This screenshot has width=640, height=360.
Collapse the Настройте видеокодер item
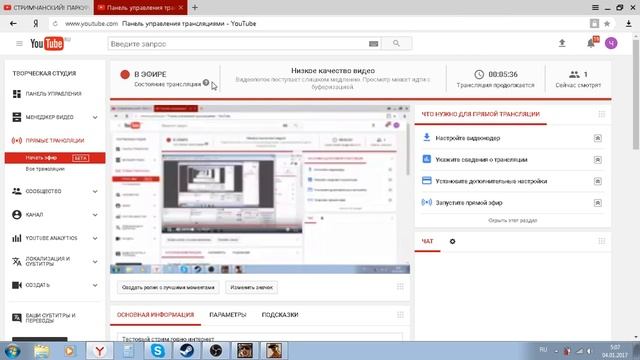[598, 138]
